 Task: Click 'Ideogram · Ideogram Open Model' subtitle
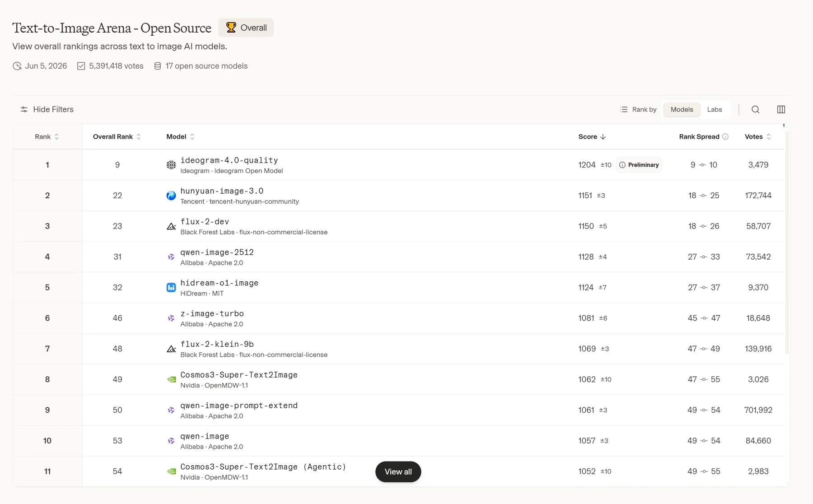point(231,171)
